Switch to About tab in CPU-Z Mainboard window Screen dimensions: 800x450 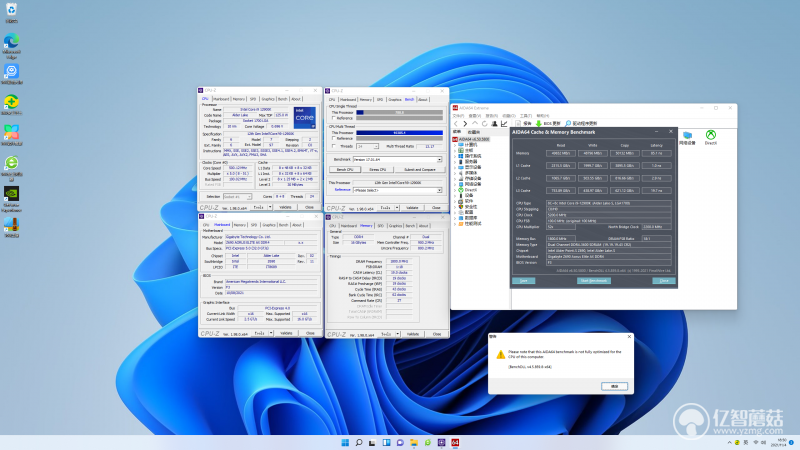click(297, 225)
